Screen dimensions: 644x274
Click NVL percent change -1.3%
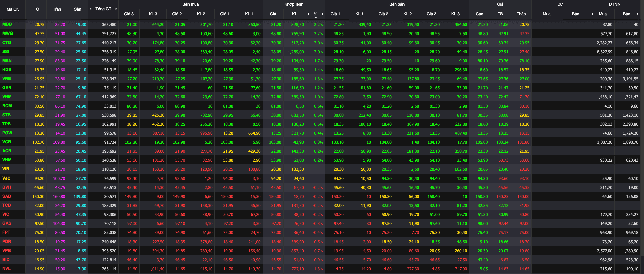point(318,269)
